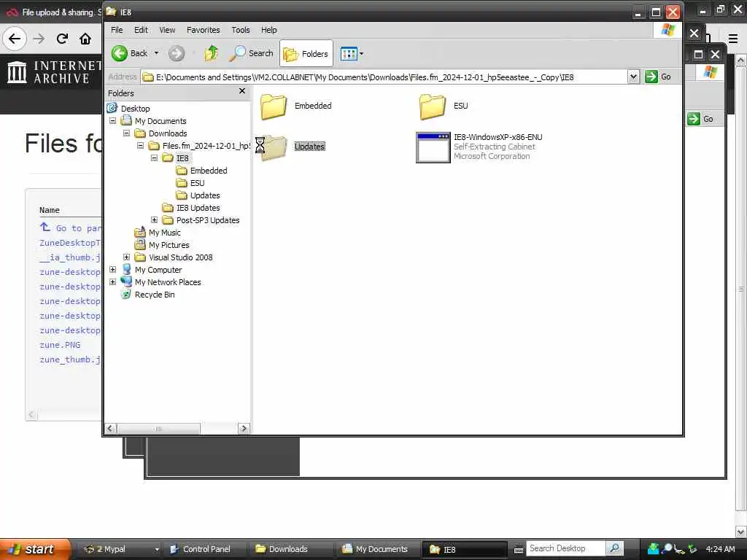Click the Search Desktop field
747x560 pixels.
[x=565, y=548]
